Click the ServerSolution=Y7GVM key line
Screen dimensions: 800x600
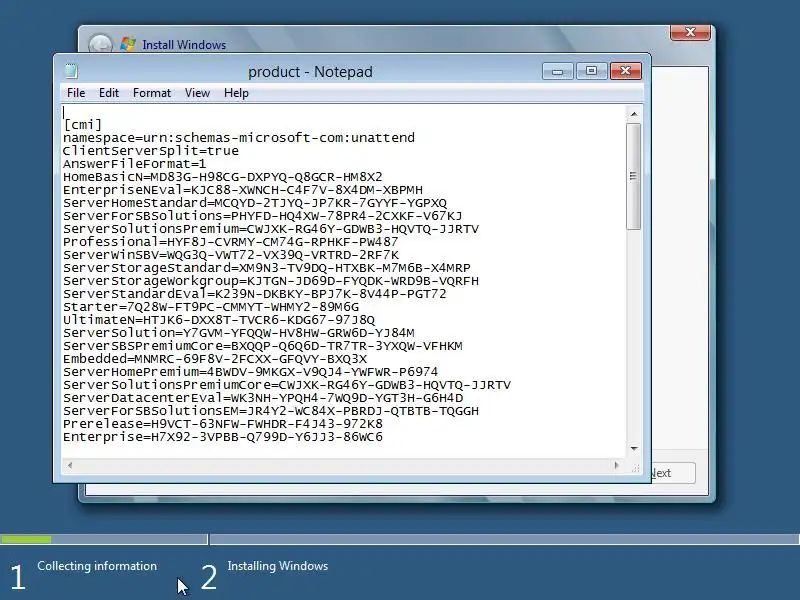click(239, 333)
